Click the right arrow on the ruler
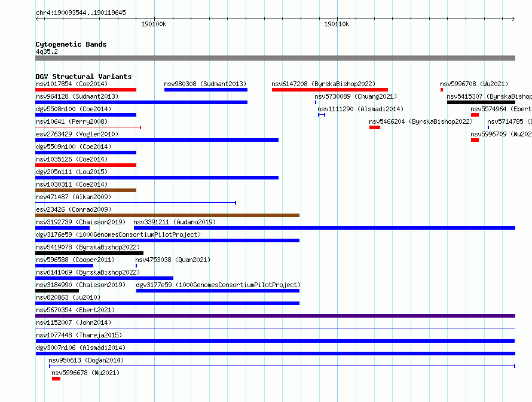This screenshot has height=402, width=532. [x=513, y=19]
